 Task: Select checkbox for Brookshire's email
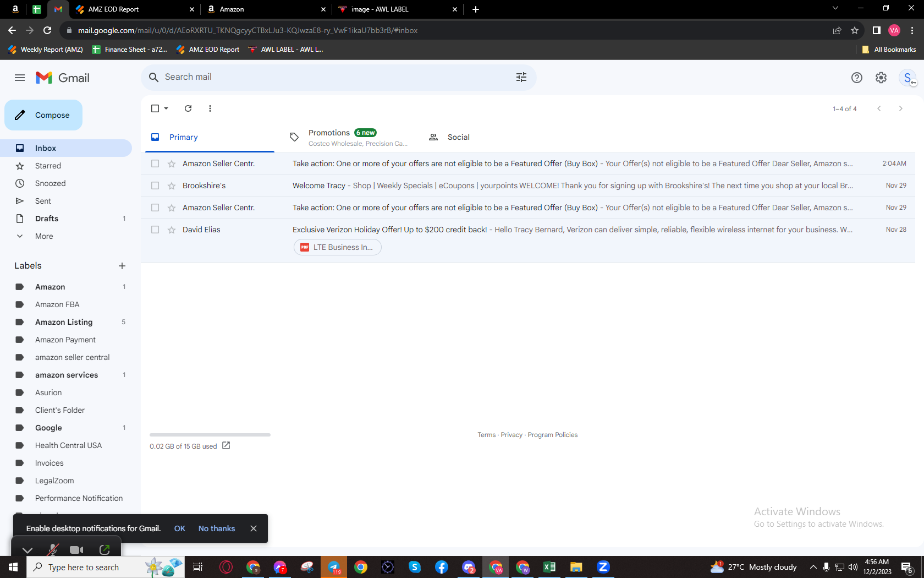[x=155, y=186]
